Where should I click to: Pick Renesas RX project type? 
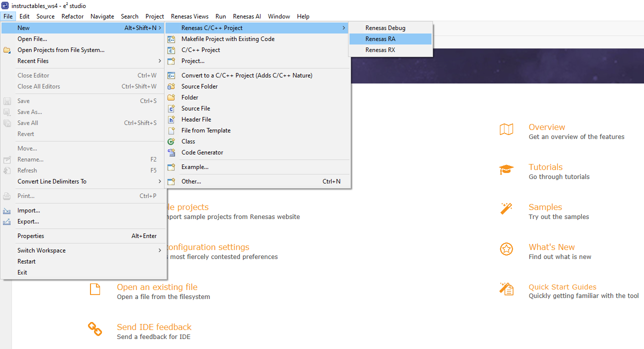(390, 50)
